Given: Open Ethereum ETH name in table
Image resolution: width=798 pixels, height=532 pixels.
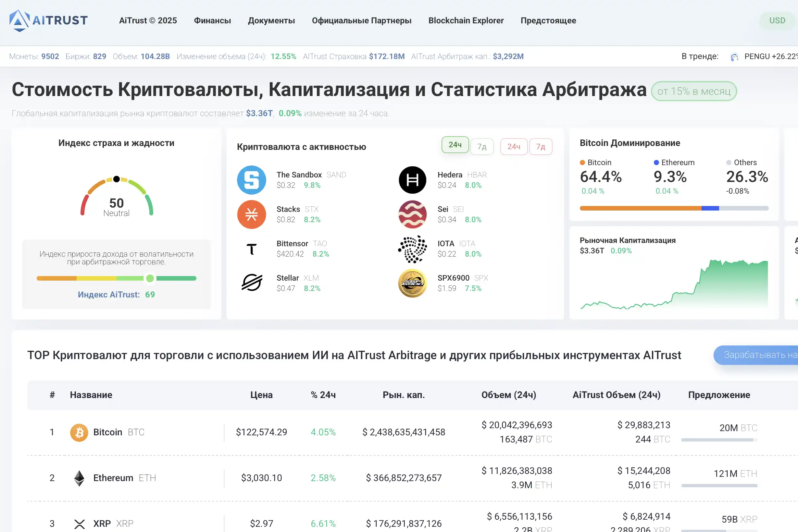Looking at the screenshot, I should point(125,478).
